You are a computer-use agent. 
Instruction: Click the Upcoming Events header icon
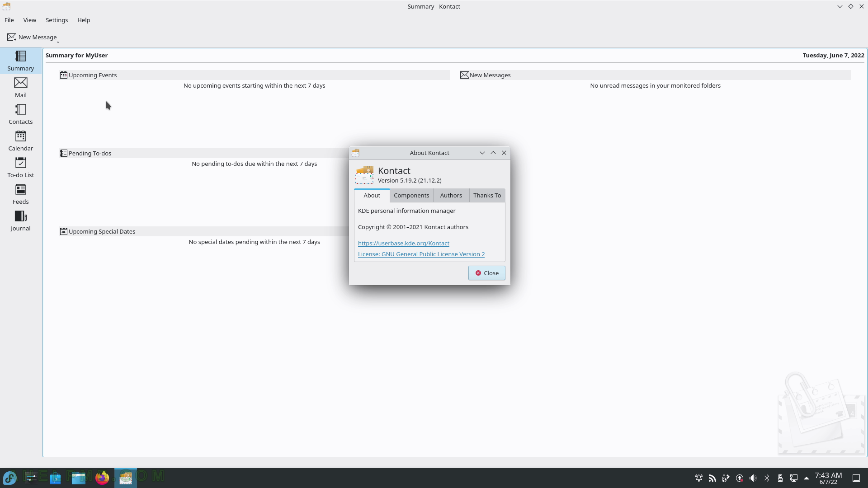tap(64, 75)
